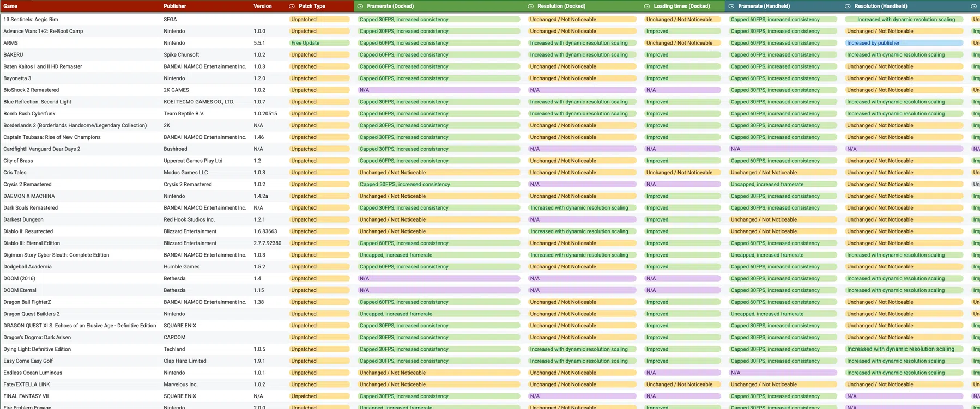The height and width of the screenshot is (409, 980).
Task: Select version cell '1.0.20515'
Action: [265, 114]
